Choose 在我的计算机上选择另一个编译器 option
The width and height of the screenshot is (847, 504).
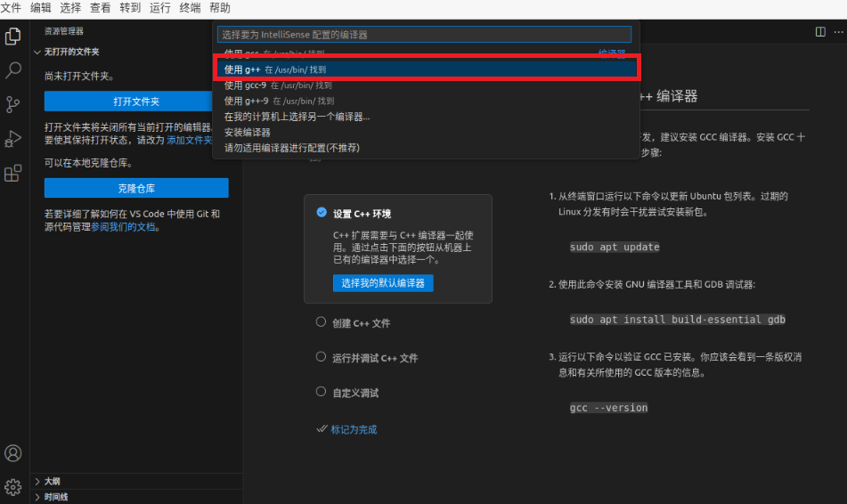[x=426, y=117]
